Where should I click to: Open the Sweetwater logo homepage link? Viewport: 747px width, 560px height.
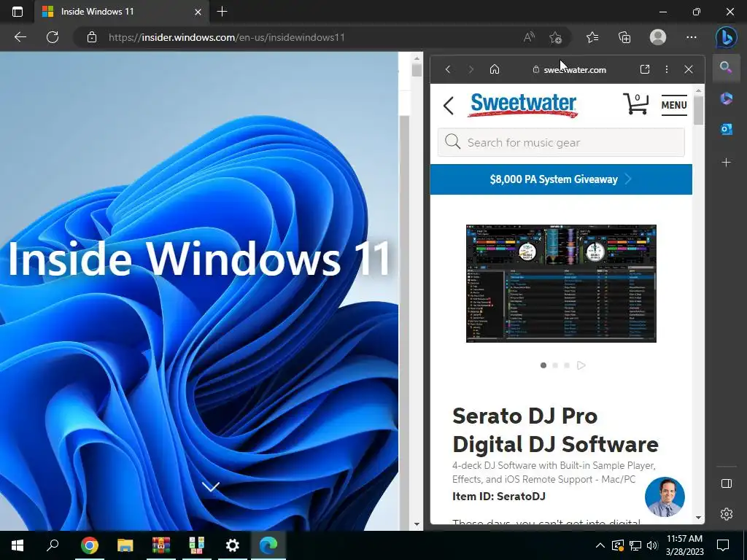pyautogui.click(x=523, y=105)
